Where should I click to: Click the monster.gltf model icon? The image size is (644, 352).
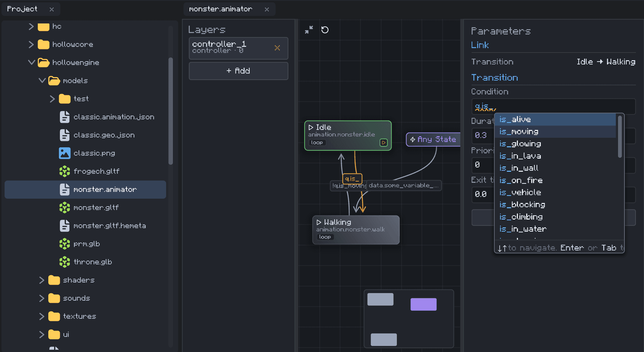64,208
